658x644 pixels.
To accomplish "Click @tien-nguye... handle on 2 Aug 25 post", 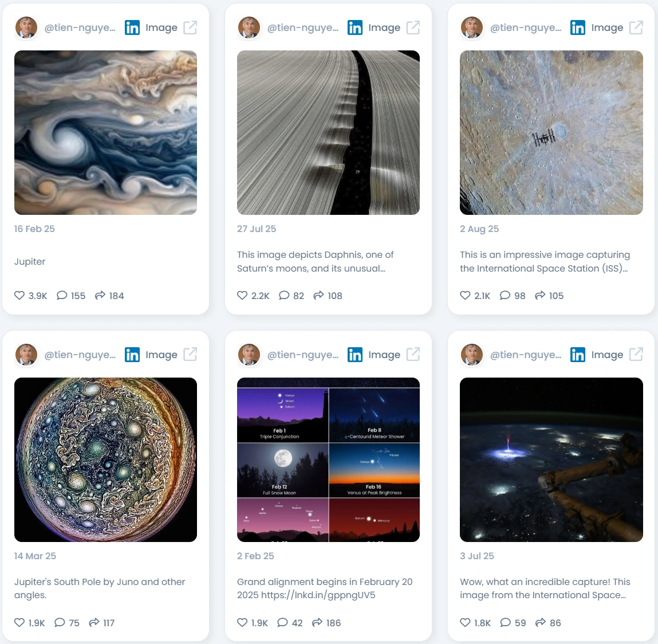I will [525, 28].
